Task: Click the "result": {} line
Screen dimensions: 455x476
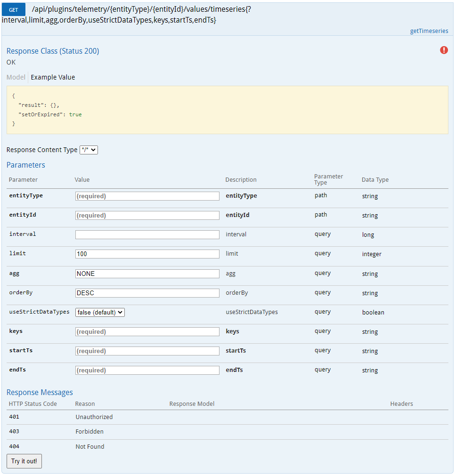Action: (39, 105)
